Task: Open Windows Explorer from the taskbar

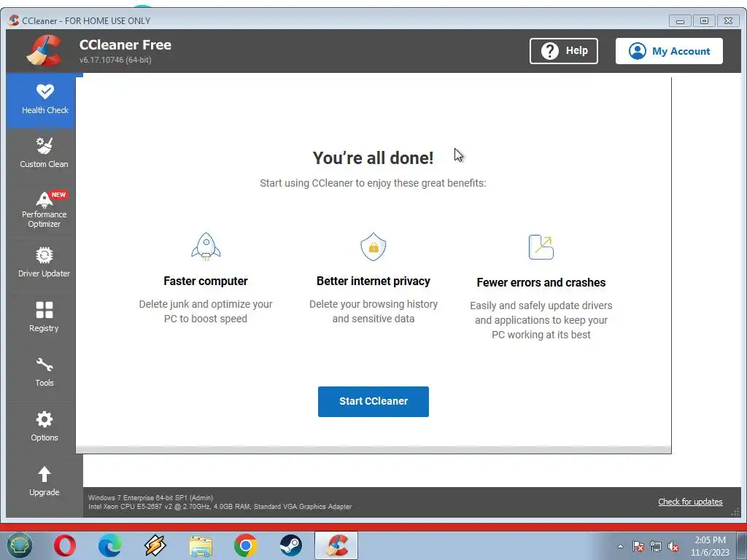Action: pyautogui.click(x=201, y=545)
